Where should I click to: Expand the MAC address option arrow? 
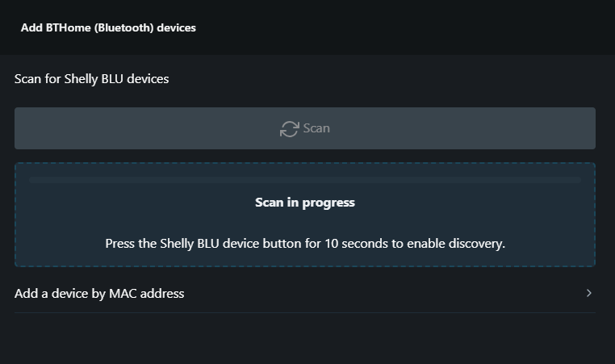point(589,293)
